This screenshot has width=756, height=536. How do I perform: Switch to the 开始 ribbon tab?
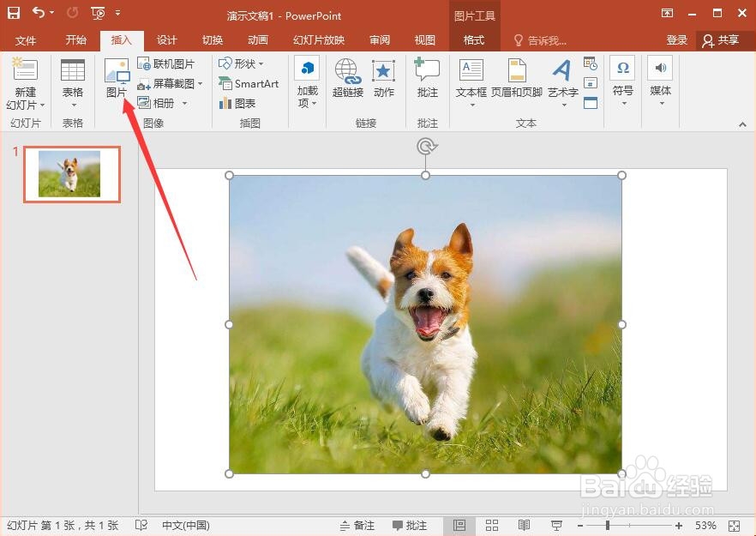pyautogui.click(x=75, y=40)
